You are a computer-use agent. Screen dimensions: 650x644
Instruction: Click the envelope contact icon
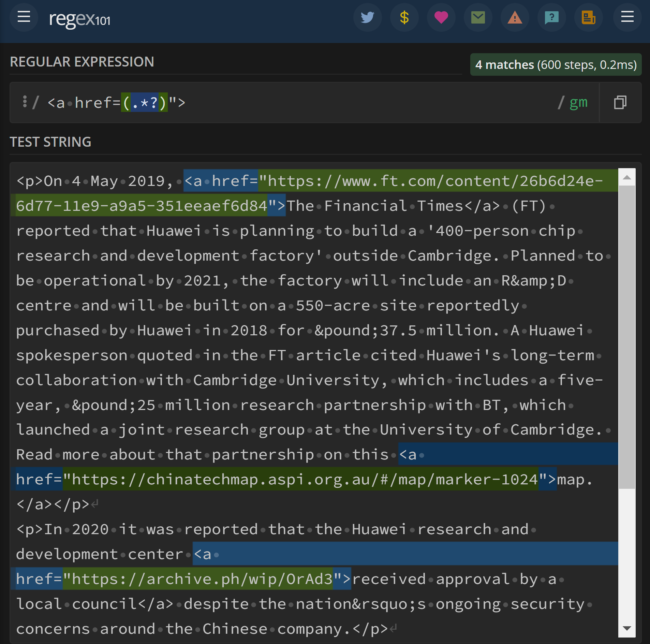point(478,17)
